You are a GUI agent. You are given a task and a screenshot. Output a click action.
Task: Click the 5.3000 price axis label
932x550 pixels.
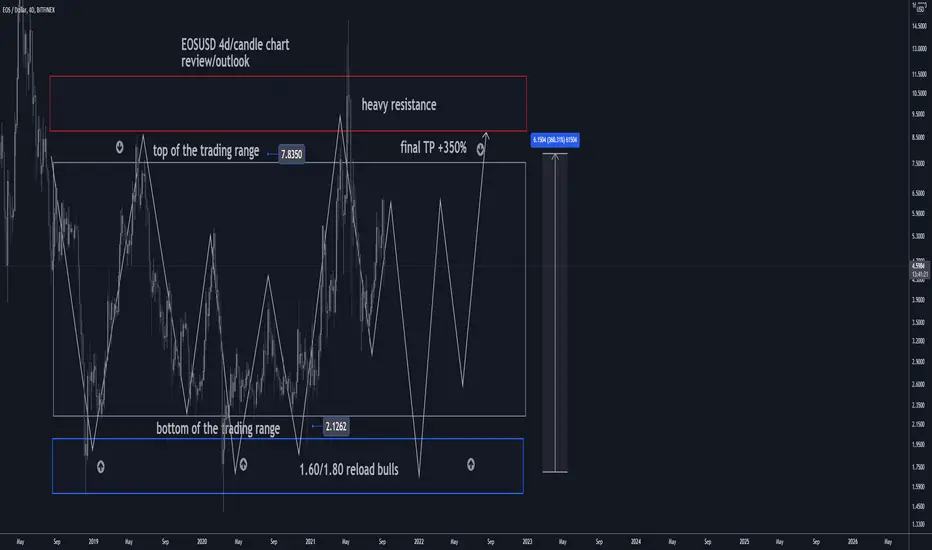click(x=919, y=236)
